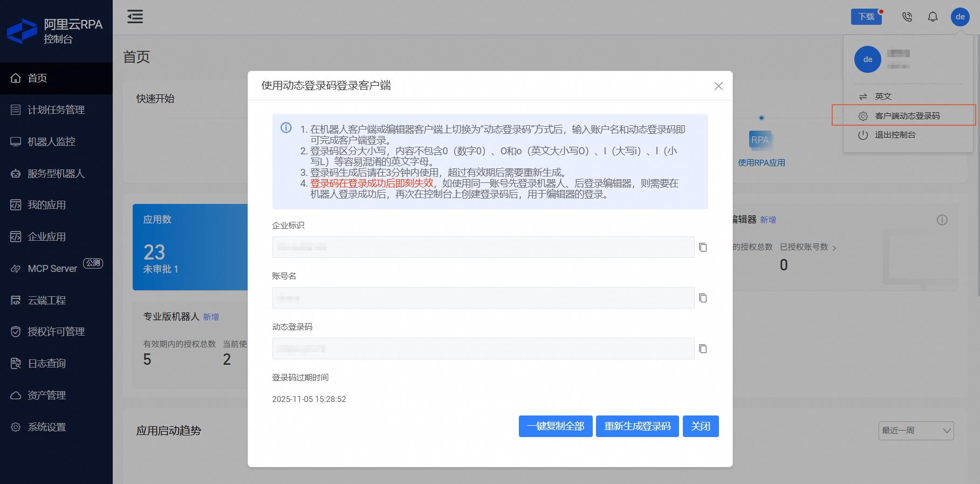
Task: Open 授权许可管理 sidebar item
Action: [x=56, y=332]
